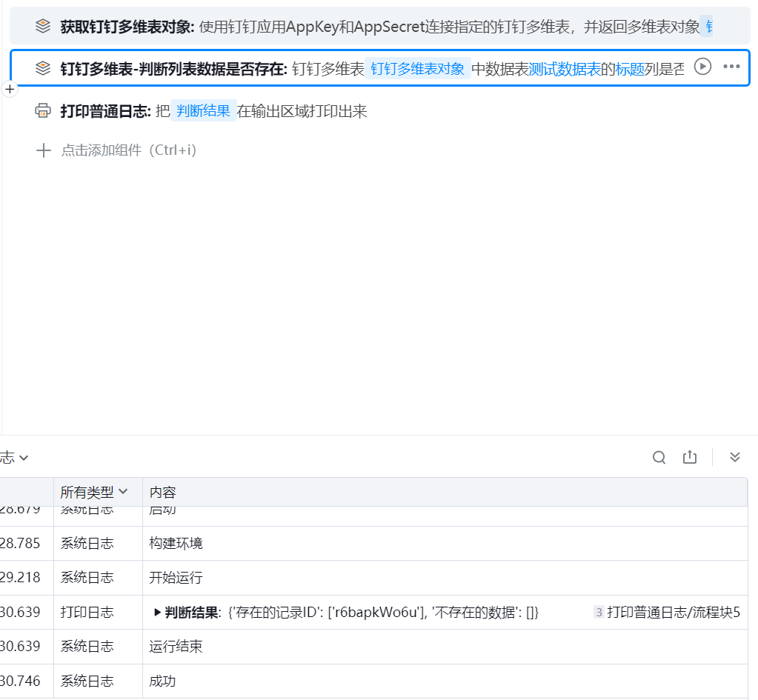Click the layers icon of 获取钉钉多维表对象 step
Viewport: 758px width, 700px height.
pos(43,27)
